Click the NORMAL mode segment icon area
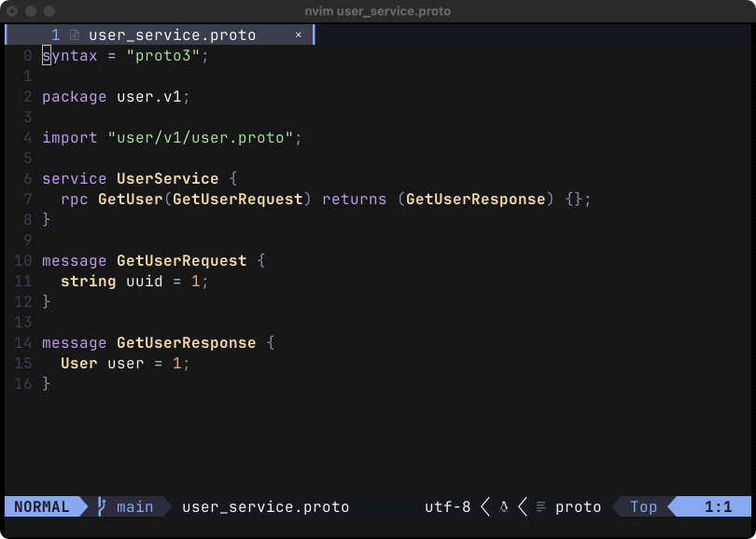 point(42,506)
